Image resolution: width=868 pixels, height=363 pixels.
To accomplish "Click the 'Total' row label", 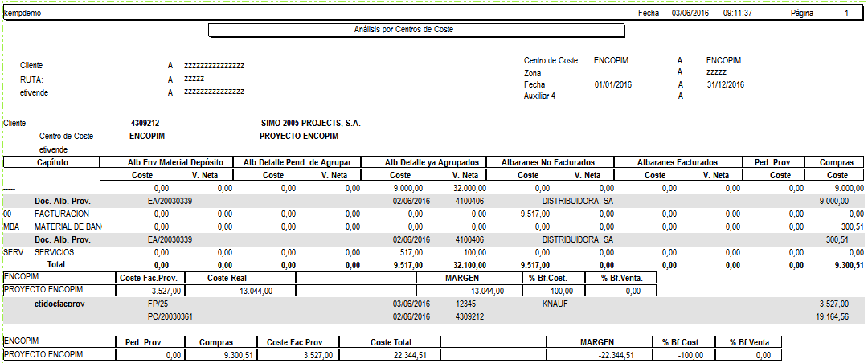I will [56, 265].
